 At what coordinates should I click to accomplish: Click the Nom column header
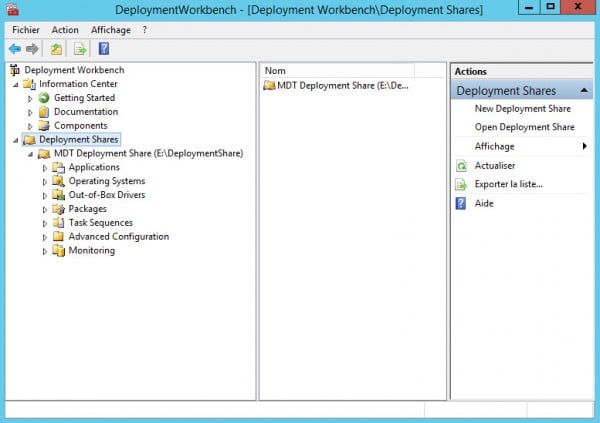338,71
